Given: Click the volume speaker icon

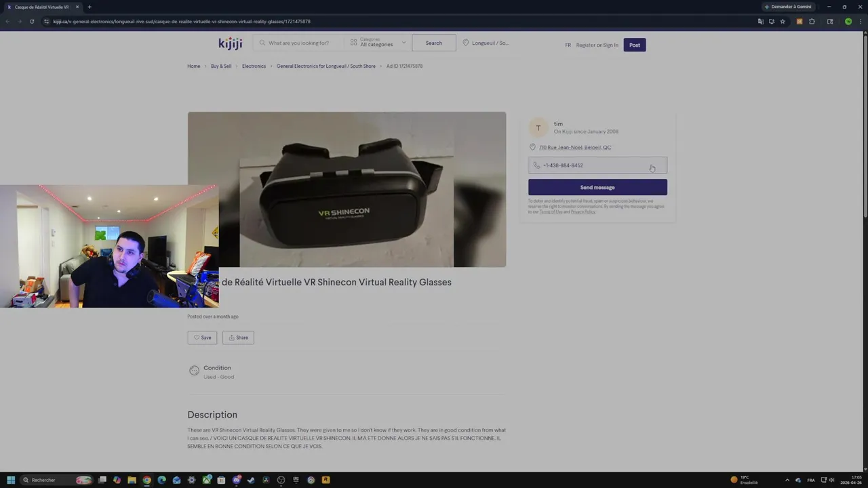Looking at the screenshot, I should point(832,480).
